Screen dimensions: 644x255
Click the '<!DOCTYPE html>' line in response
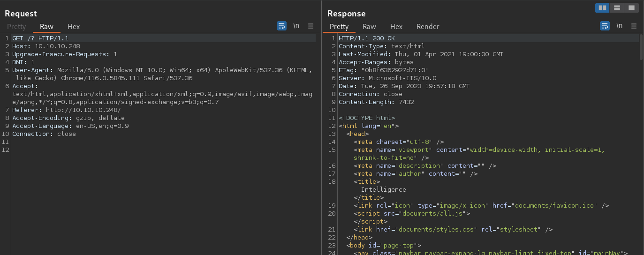point(367,118)
